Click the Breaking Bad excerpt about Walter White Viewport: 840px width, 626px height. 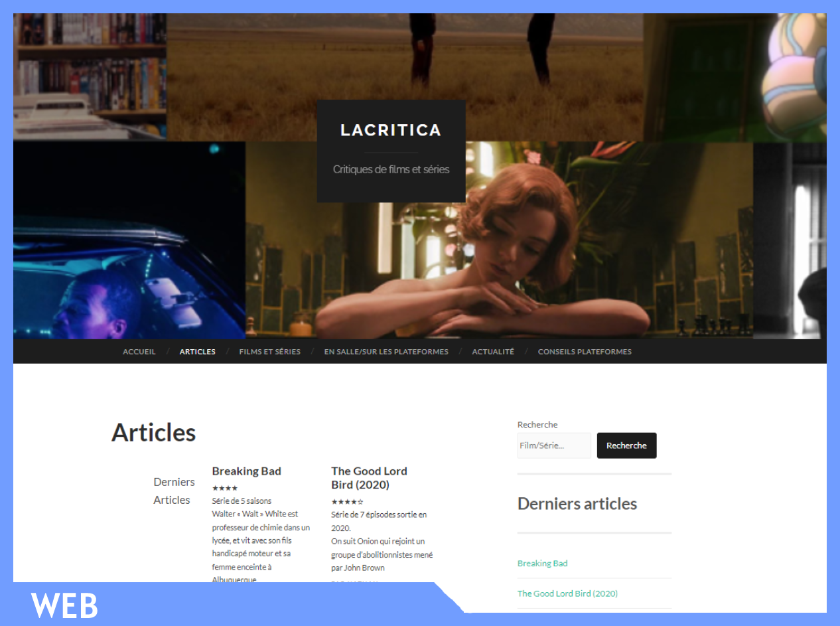[x=261, y=540]
